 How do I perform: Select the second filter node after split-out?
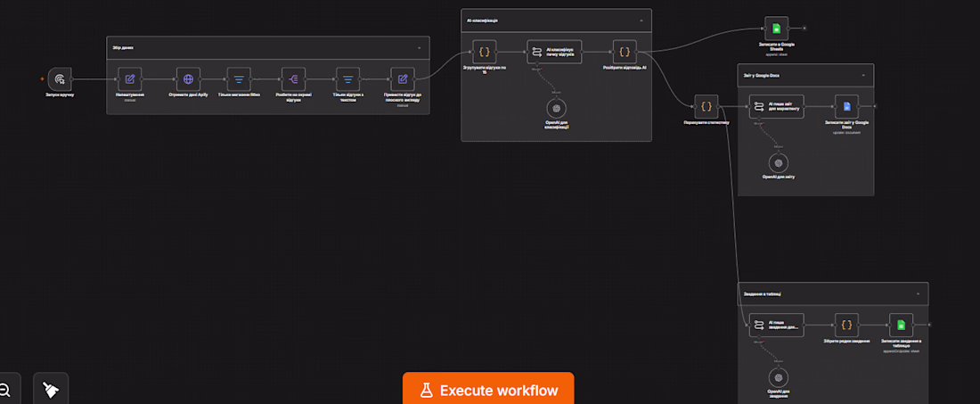[x=348, y=79]
